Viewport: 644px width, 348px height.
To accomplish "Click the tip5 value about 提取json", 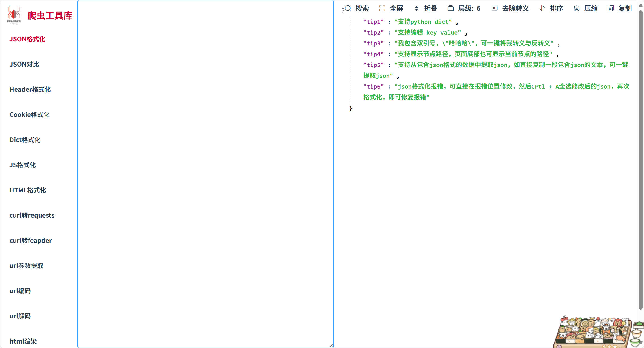I will click(496, 70).
